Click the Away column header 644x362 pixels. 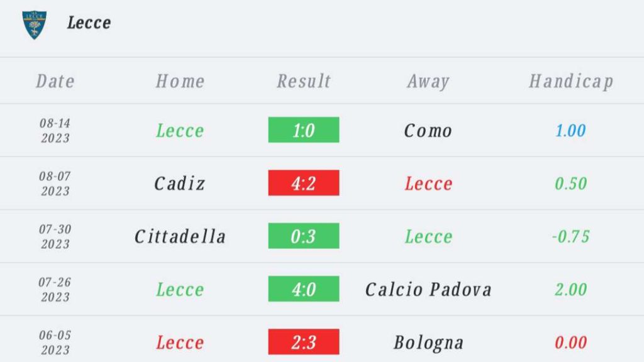coord(428,81)
